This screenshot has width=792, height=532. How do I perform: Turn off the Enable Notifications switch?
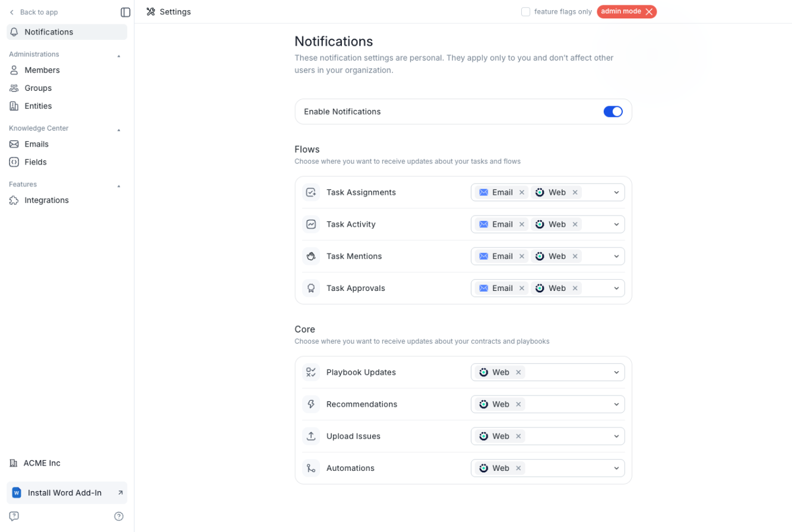[x=613, y=112]
